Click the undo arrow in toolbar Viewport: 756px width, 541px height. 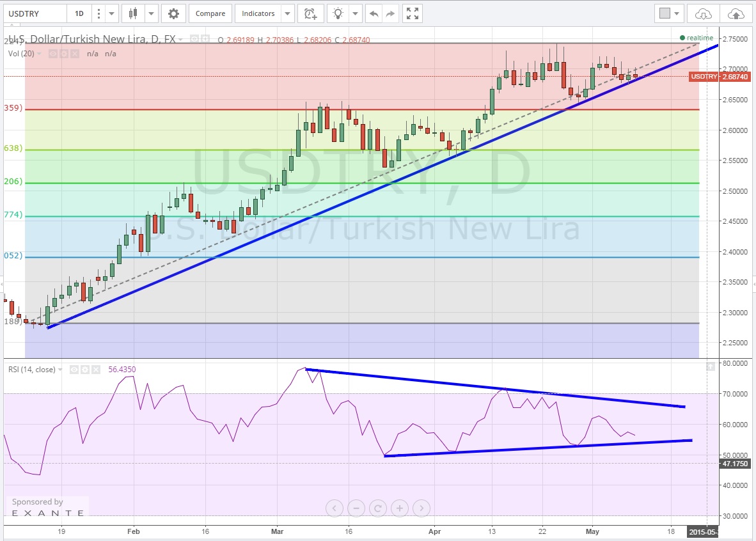click(x=374, y=13)
